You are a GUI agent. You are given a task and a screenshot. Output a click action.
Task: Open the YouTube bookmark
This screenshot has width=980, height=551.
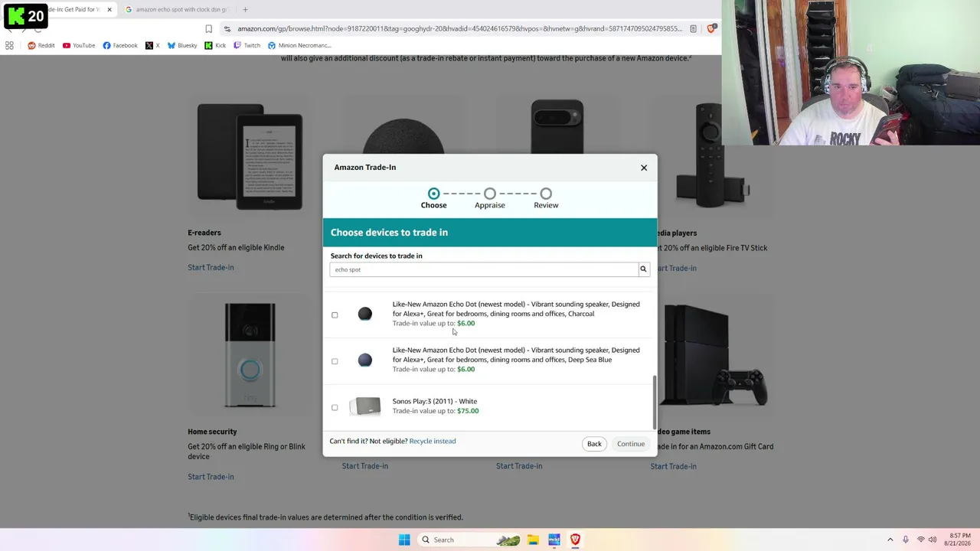click(79, 46)
